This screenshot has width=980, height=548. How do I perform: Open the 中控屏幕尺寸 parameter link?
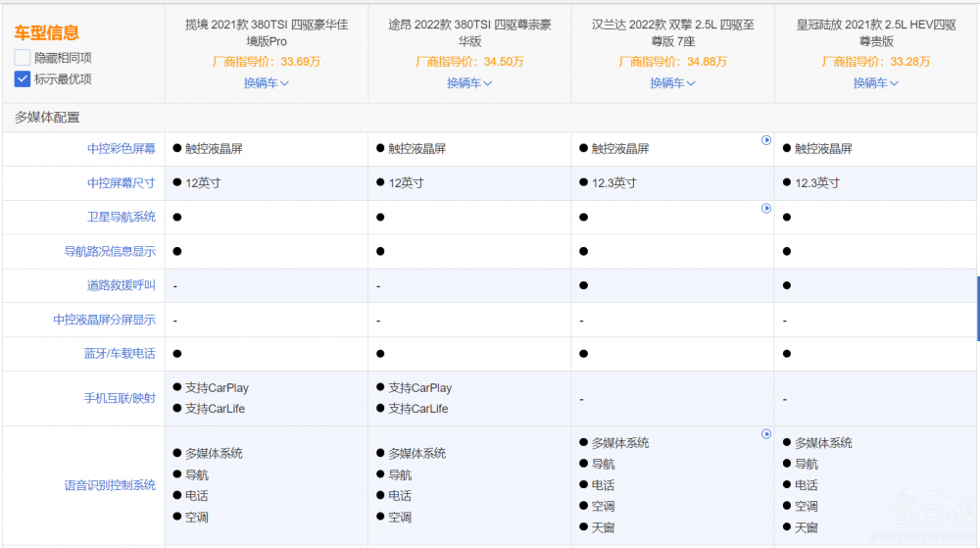121,183
